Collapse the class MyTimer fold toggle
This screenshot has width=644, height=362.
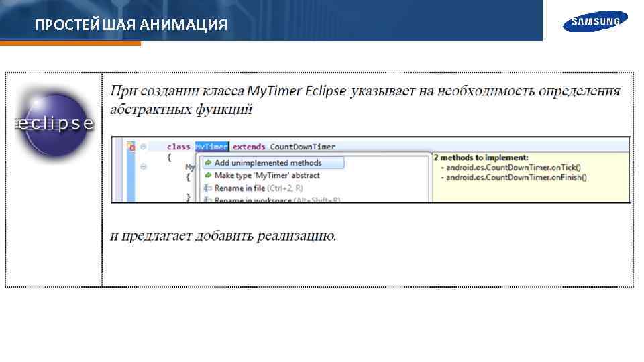coord(144,147)
